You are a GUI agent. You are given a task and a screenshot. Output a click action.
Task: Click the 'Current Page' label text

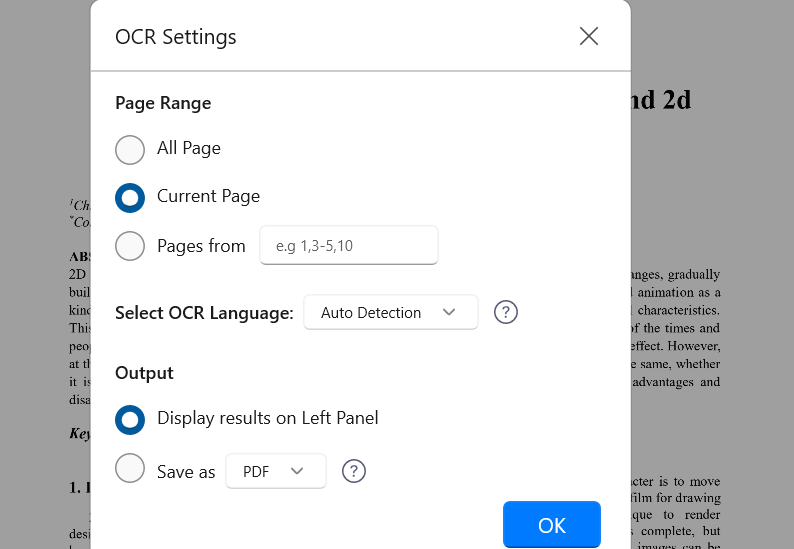point(208,196)
